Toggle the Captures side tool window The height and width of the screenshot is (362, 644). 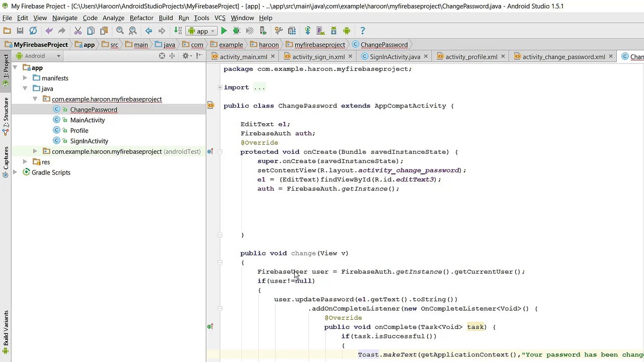click(6, 162)
